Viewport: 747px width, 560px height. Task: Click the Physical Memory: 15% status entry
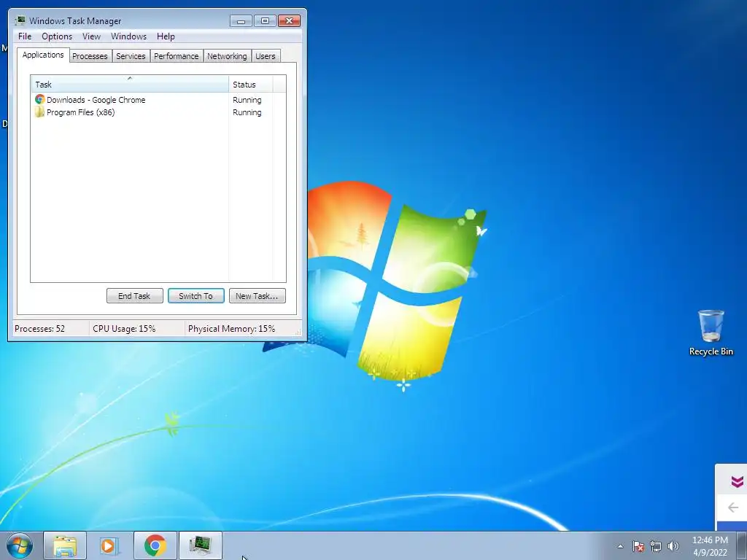(231, 329)
